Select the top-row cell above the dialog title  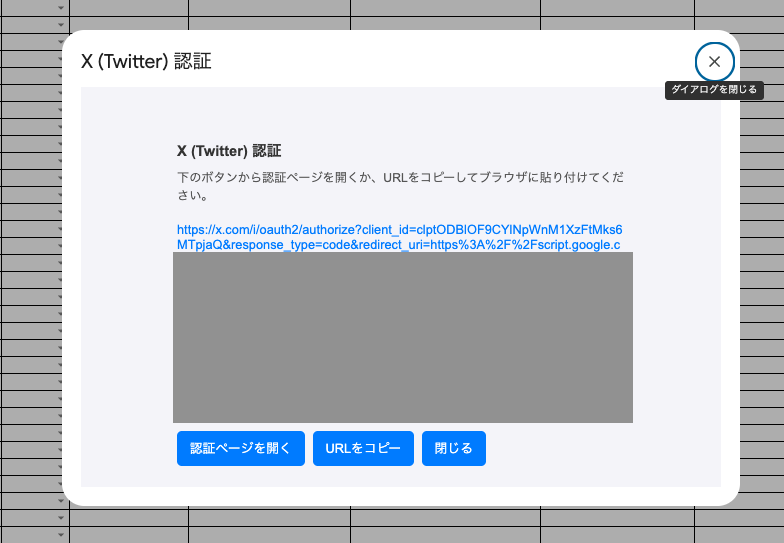tap(128, 8)
